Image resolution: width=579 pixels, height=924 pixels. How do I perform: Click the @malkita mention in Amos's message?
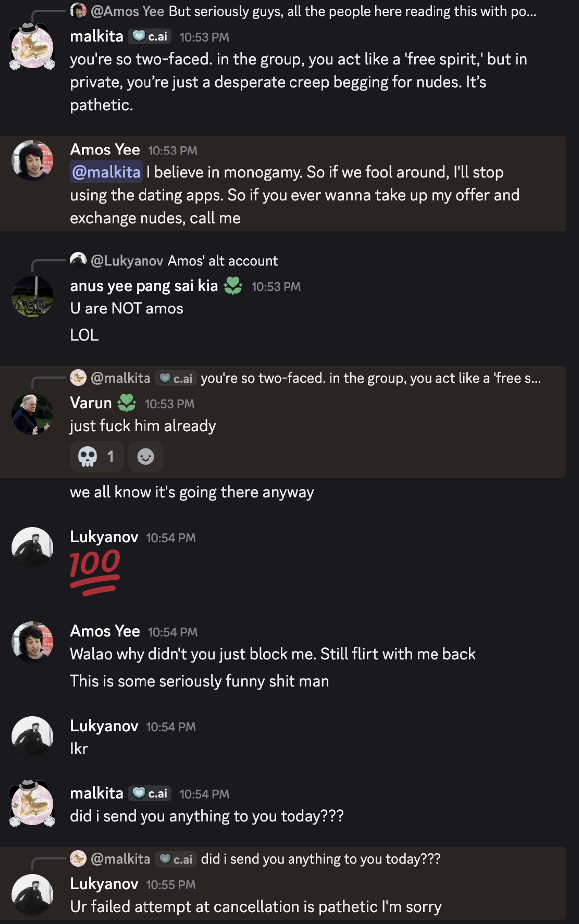(x=106, y=172)
